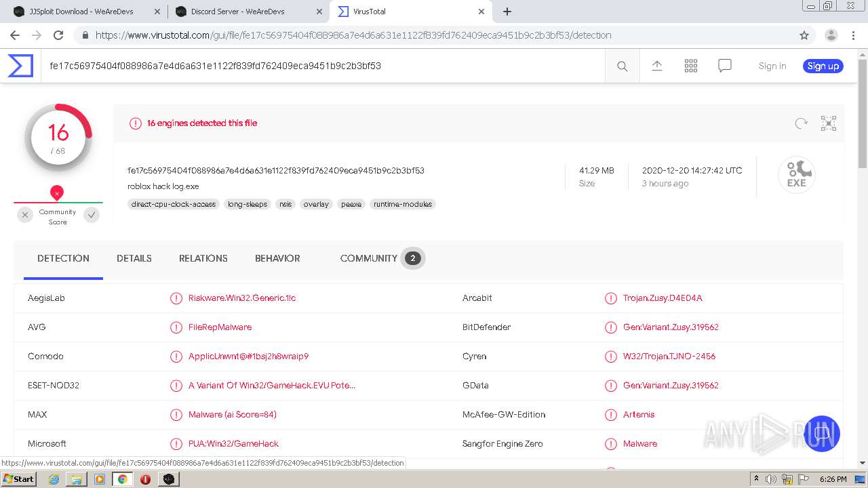Click the Gen:Variant.Zusy.319562 result for BitDefender
Image resolution: width=868 pixels, height=488 pixels.
(671, 327)
